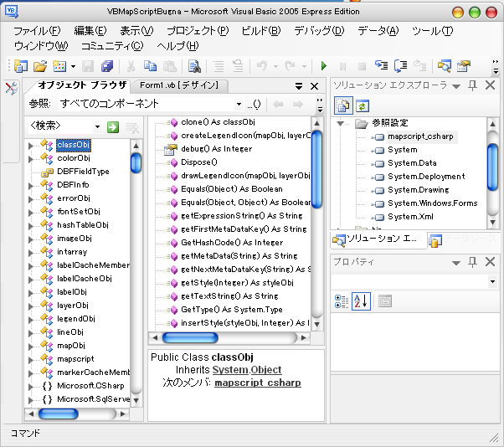The width and height of the screenshot is (504, 447).
Task: Click the members list scroll down arrow
Action: click(316, 324)
